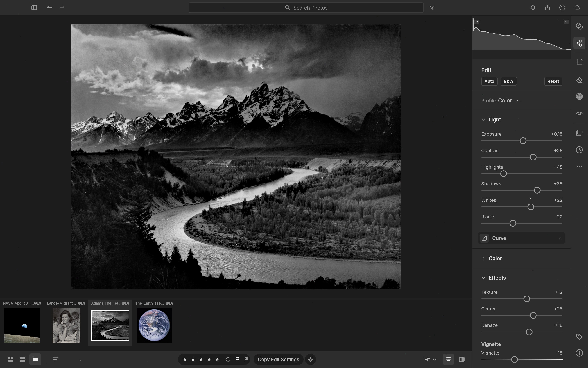Click the share icon

coord(547,8)
